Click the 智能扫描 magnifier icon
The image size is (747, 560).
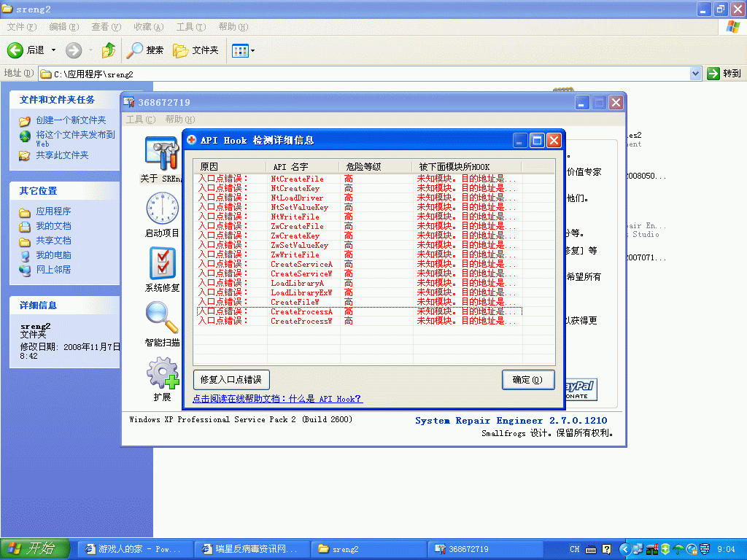[162, 318]
